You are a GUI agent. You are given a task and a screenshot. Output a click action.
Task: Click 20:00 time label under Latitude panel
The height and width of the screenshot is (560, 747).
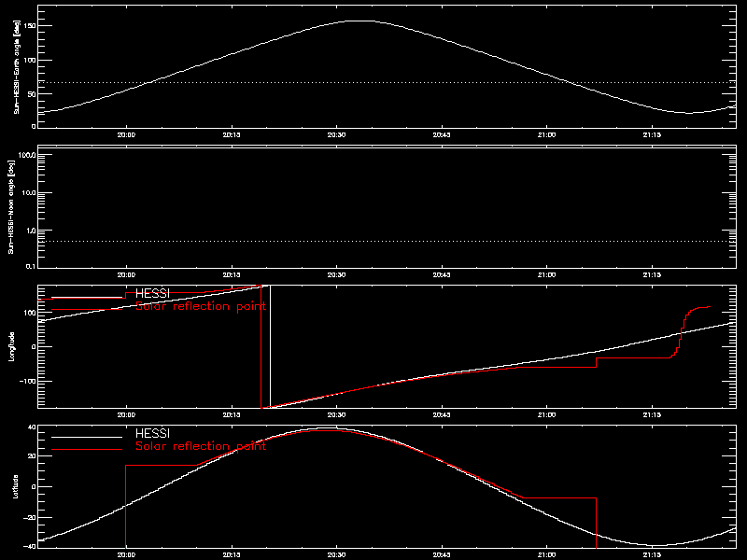pyautogui.click(x=126, y=554)
